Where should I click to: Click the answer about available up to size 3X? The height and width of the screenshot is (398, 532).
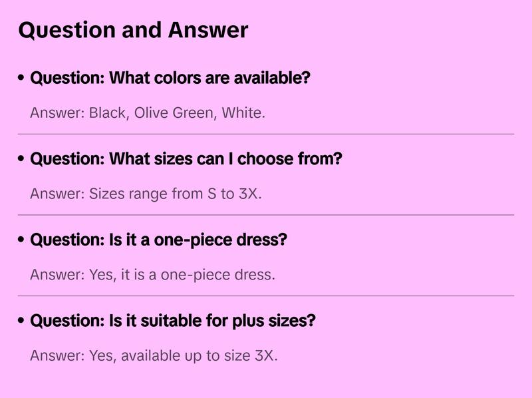tap(154, 355)
